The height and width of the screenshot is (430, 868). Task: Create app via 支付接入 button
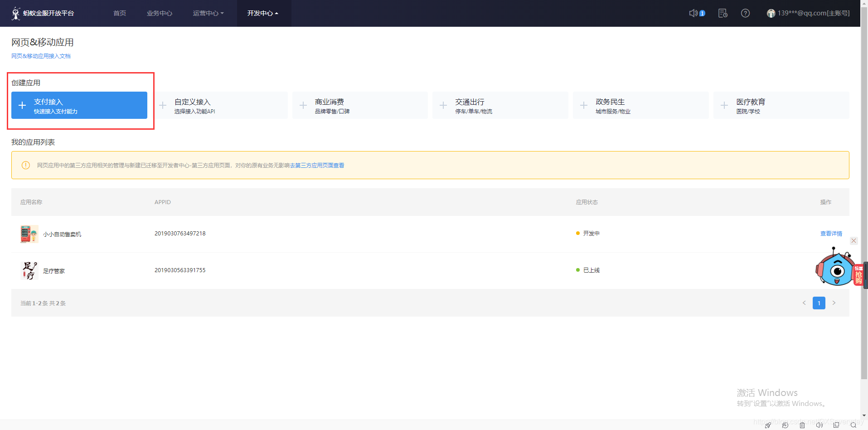click(x=79, y=105)
